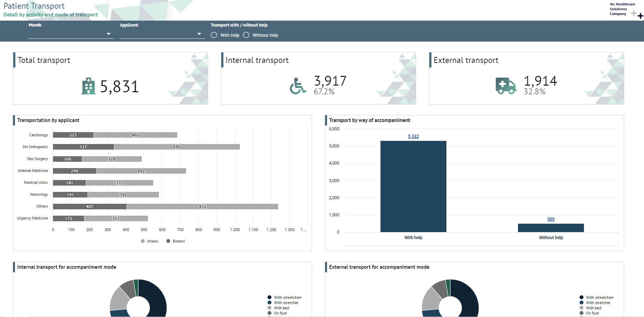This screenshot has height=317, width=644.
Task: Click the Without help bar in accompaniment chart
Action: pos(551,228)
